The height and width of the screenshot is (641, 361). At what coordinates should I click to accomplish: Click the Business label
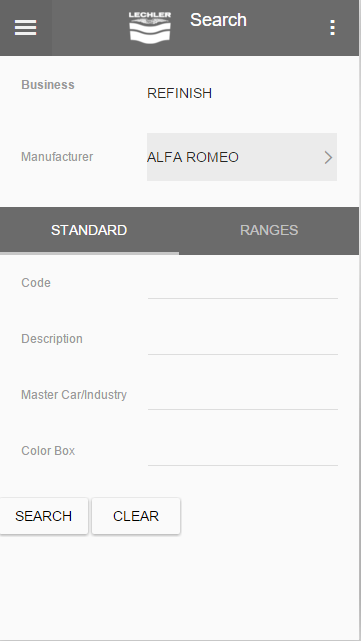(x=48, y=85)
